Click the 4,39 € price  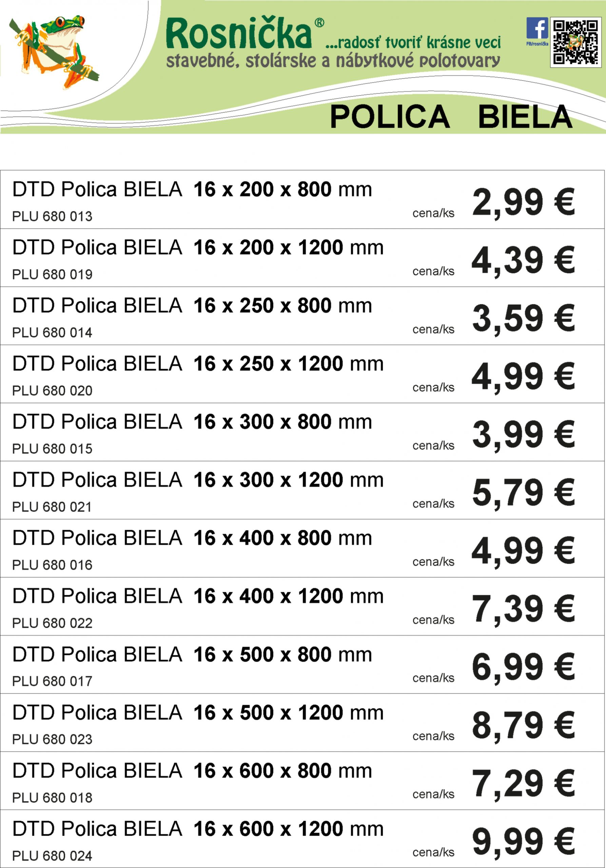524,261
